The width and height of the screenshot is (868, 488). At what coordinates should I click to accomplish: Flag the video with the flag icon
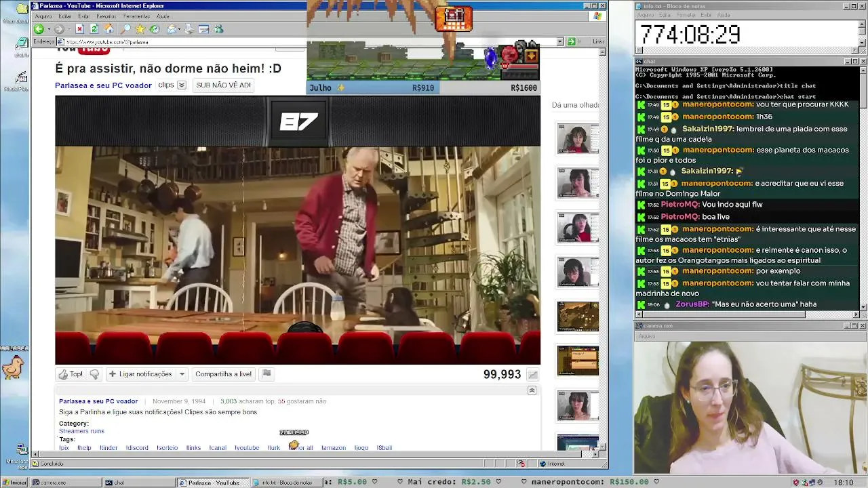click(x=267, y=374)
